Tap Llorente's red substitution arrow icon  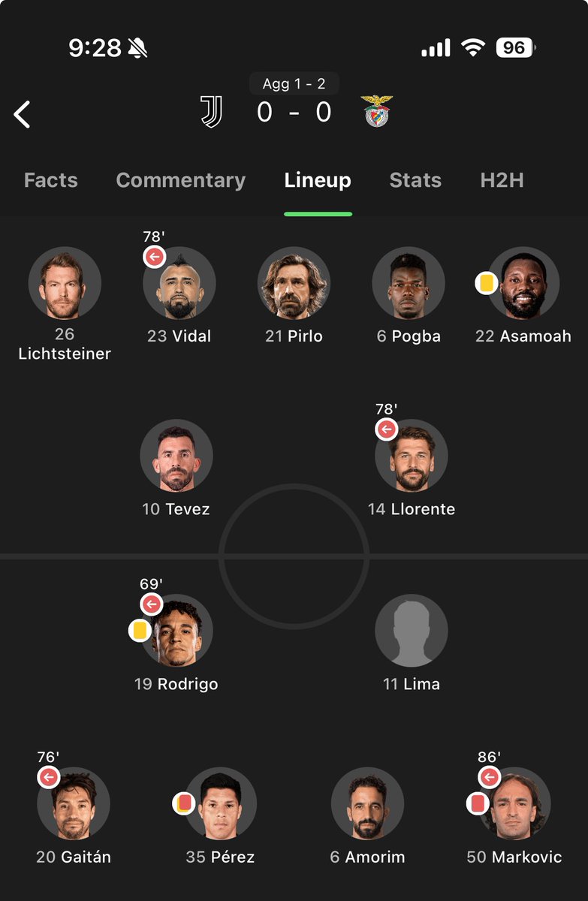coord(386,429)
